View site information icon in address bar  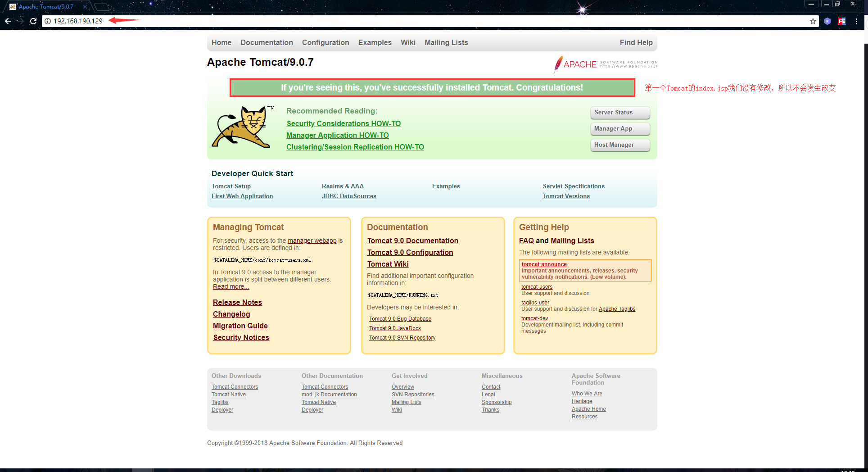48,21
